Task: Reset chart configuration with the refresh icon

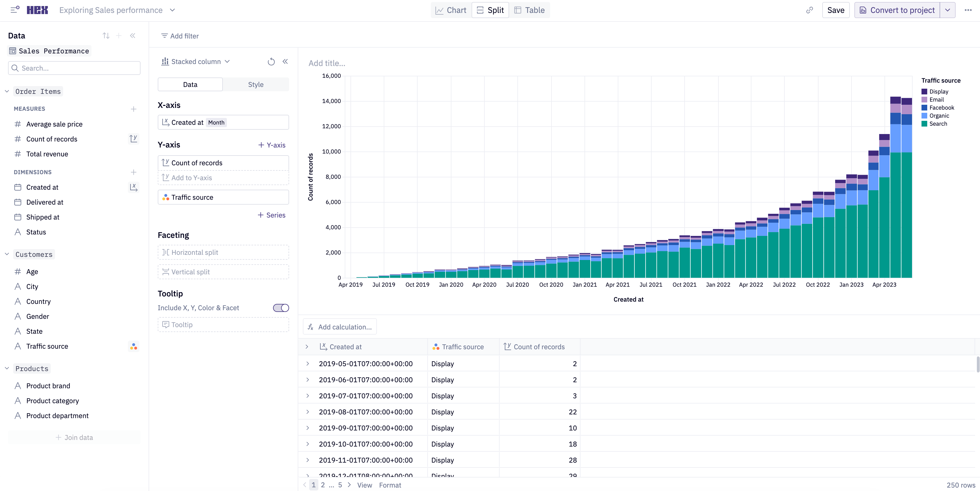Action: coord(271,62)
